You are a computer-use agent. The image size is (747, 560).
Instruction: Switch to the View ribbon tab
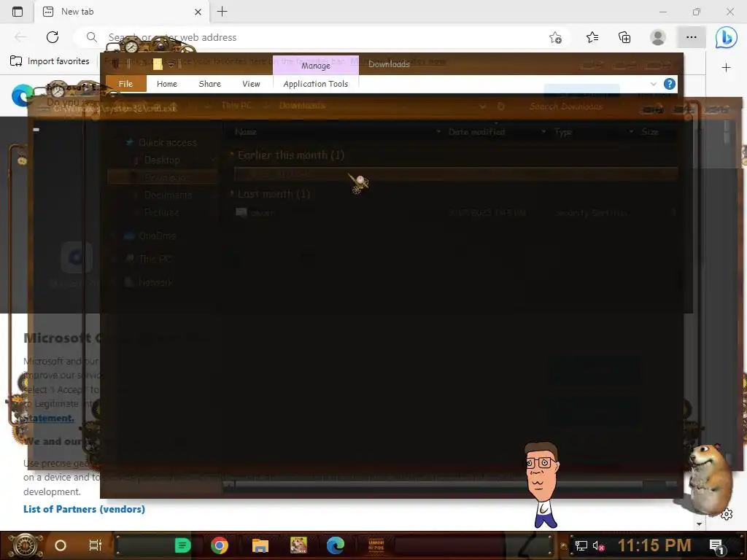(x=251, y=84)
